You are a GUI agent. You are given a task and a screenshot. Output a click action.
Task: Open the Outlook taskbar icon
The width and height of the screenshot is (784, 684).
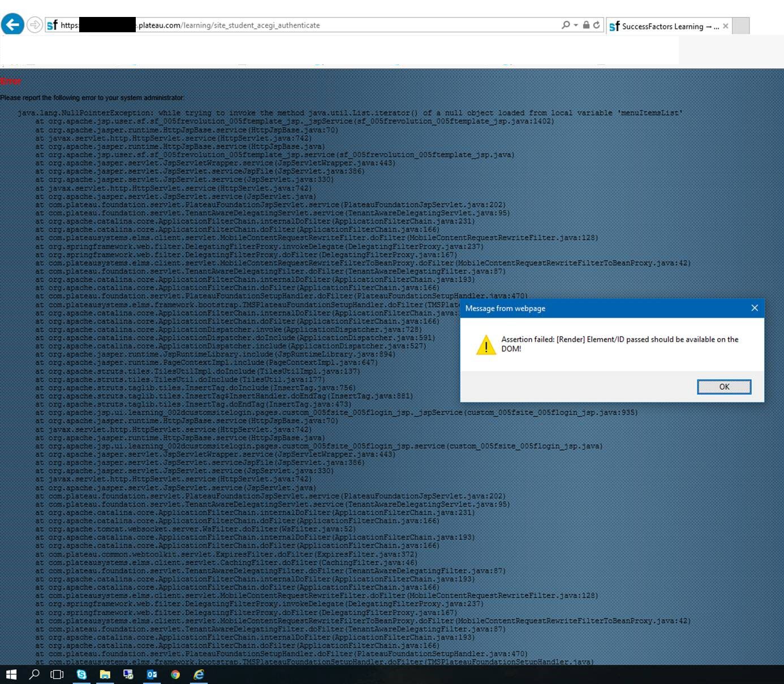coord(152,674)
